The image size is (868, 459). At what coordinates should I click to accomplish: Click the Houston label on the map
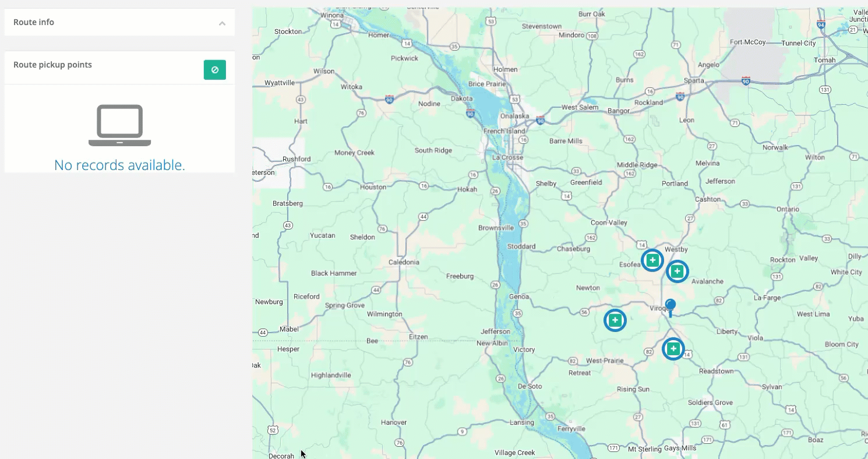coord(373,187)
